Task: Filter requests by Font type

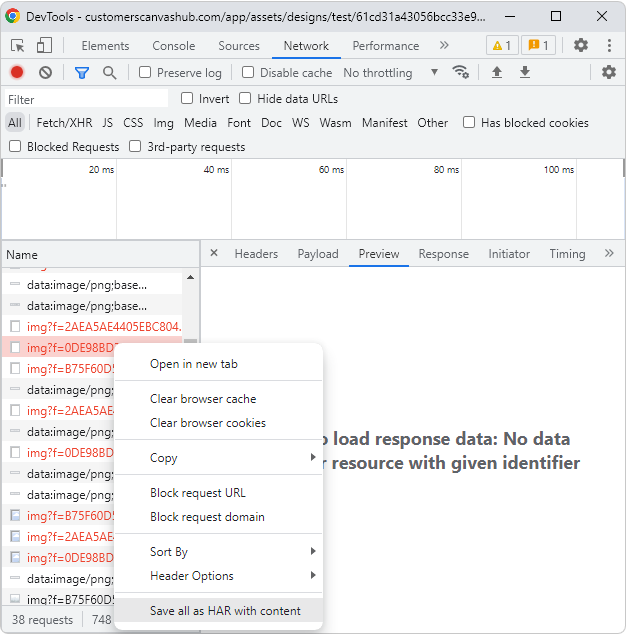Action: [239, 123]
